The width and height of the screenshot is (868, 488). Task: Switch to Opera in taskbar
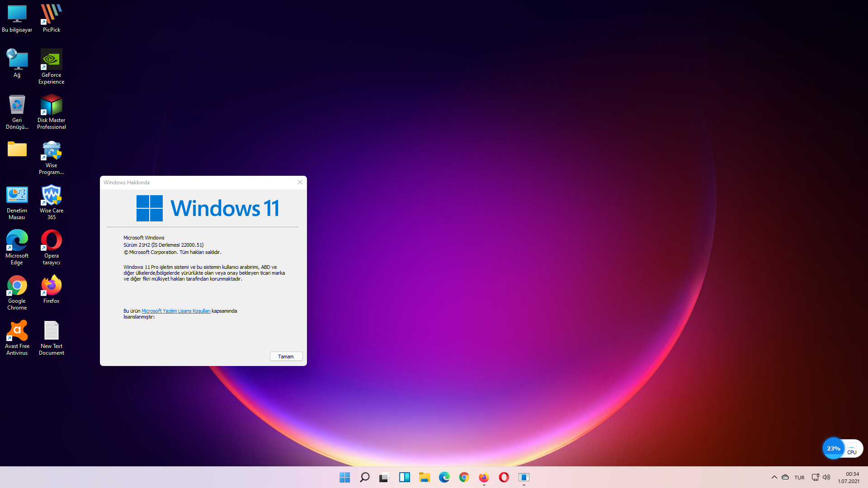pyautogui.click(x=504, y=477)
